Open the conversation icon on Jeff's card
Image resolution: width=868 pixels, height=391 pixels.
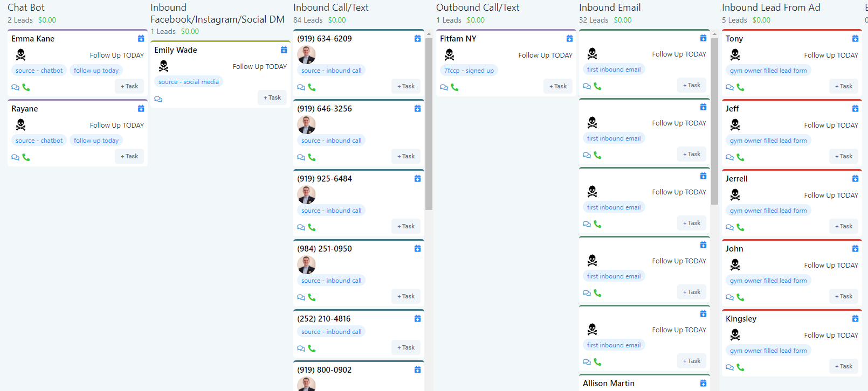729,157
